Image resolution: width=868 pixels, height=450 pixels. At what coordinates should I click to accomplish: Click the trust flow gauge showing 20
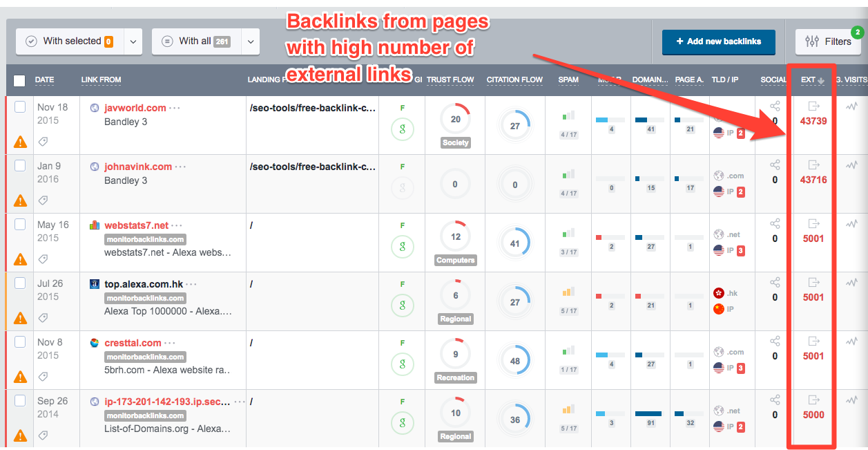(455, 119)
